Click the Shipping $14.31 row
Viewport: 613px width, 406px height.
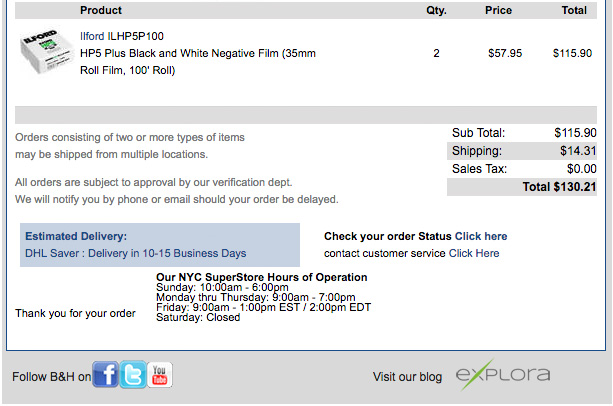[x=522, y=151]
